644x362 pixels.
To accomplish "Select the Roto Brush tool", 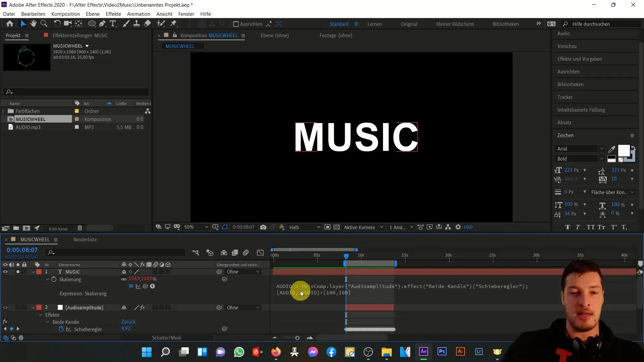I will click(161, 24).
